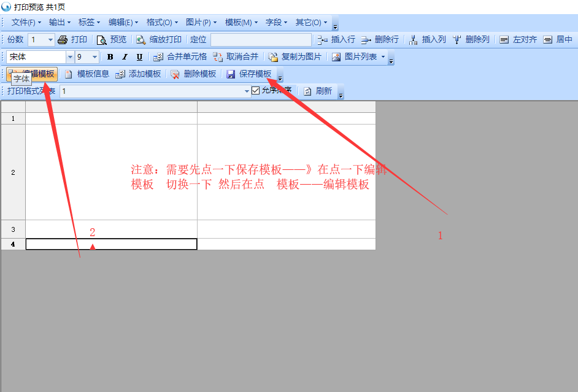Click Insert Row (插入行) tool
The height and width of the screenshot is (392, 578).
coord(323,40)
